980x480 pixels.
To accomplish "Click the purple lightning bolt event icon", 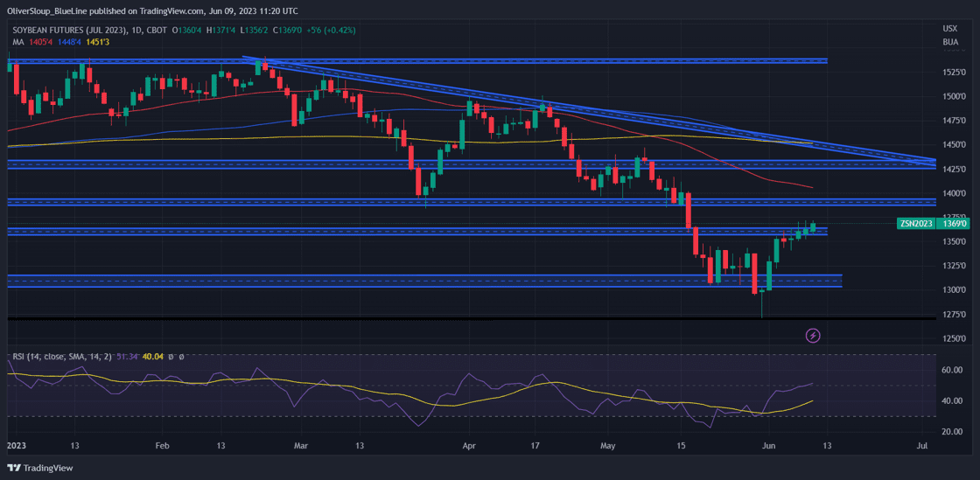I will click(813, 336).
